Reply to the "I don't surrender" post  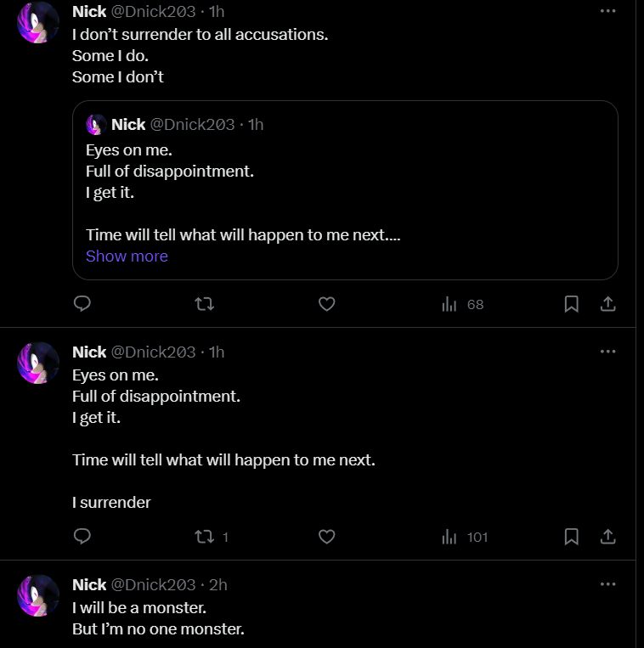coord(82,304)
